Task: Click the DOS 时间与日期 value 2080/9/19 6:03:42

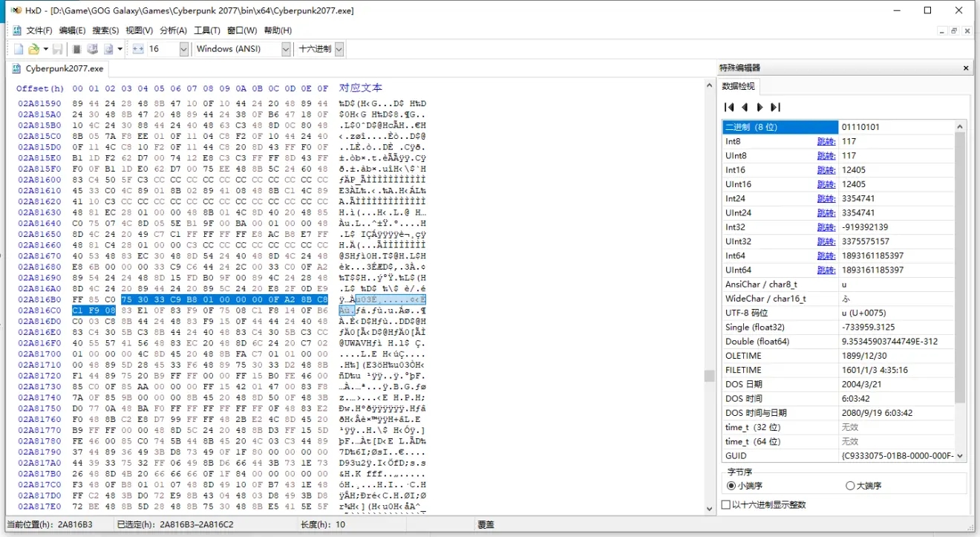Action: coord(896,413)
